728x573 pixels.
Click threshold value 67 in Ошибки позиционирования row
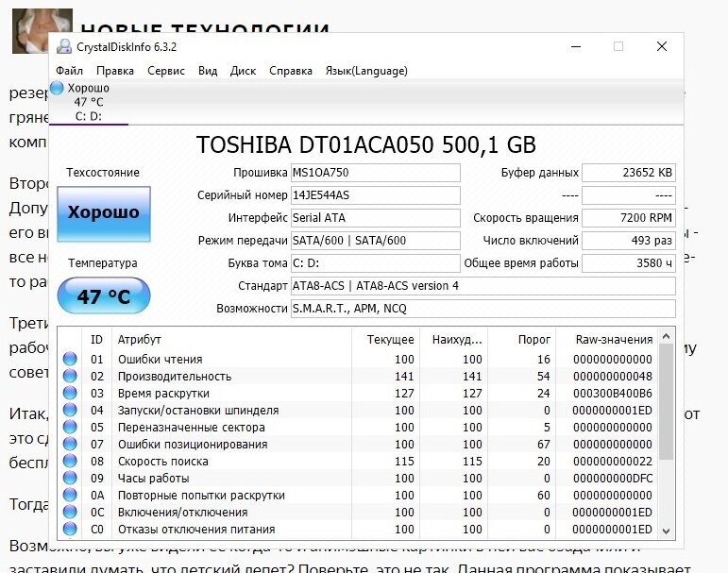544,445
